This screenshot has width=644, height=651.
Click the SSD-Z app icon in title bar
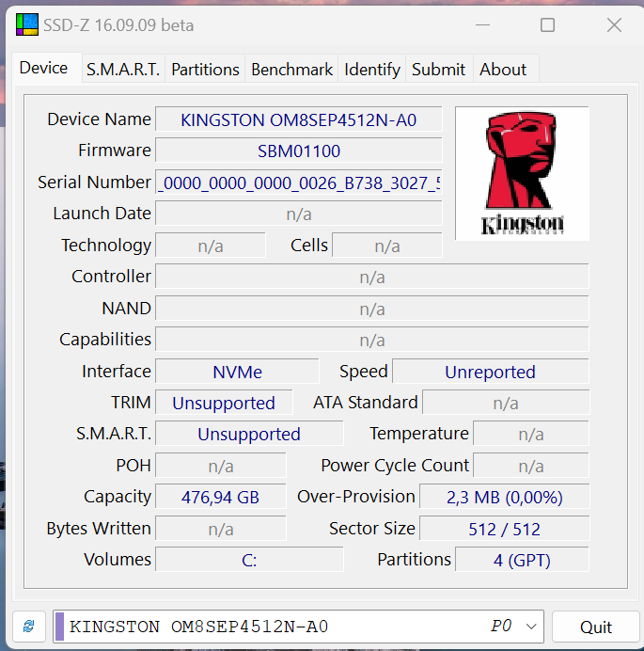pos(27,25)
